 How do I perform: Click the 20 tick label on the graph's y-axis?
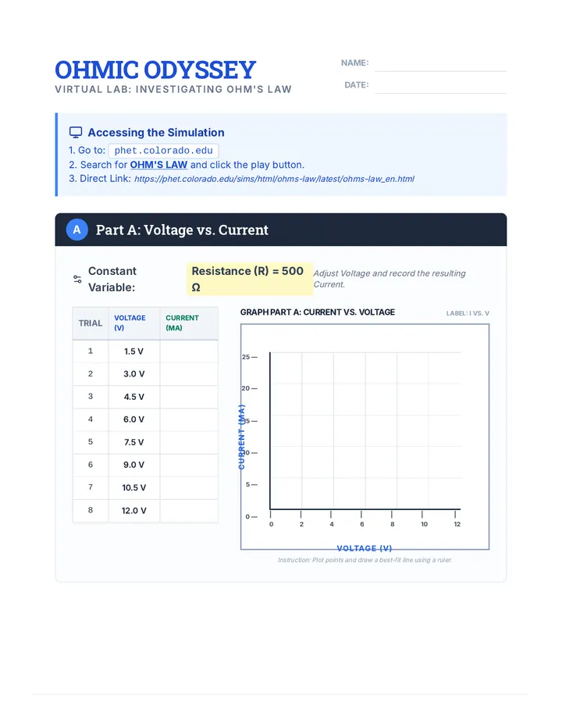246,389
